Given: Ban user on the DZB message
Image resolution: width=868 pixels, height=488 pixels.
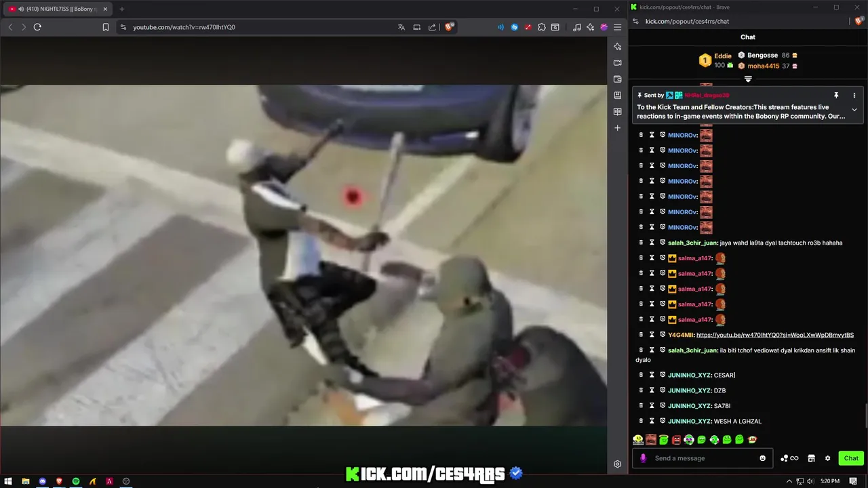Looking at the screenshot, I should tap(663, 390).
